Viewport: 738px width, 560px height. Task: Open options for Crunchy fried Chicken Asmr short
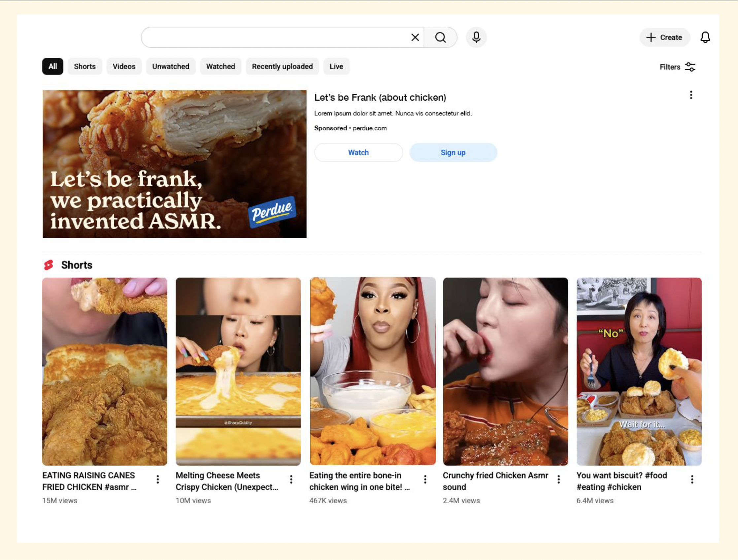(x=558, y=479)
